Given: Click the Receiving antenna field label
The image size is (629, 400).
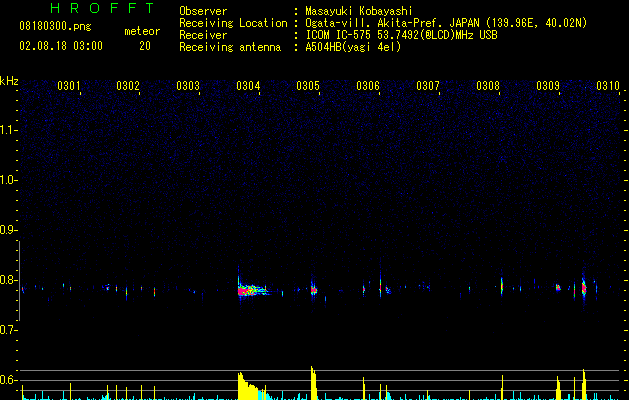Looking at the screenshot, I should [x=230, y=47].
